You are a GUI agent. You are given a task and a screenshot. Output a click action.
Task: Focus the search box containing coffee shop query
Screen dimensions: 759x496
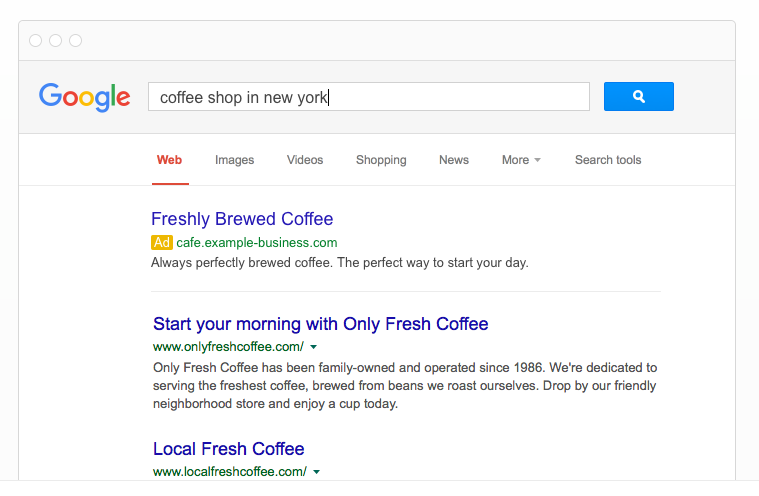[368, 97]
